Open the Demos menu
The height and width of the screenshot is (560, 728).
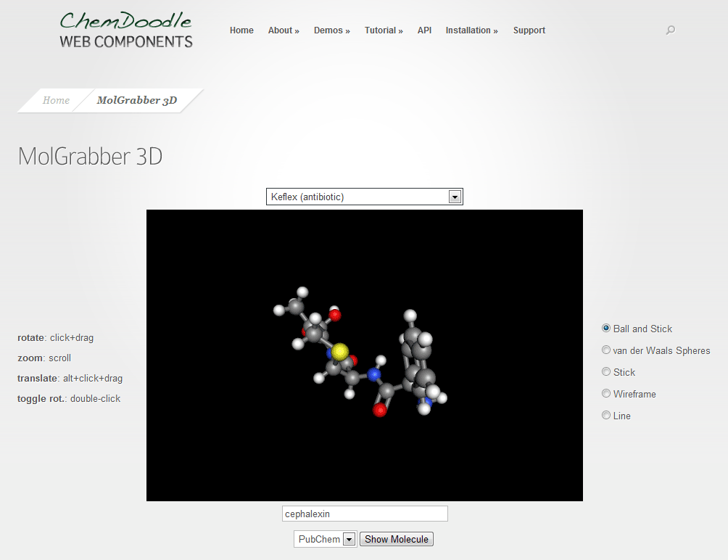pos(331,30)
